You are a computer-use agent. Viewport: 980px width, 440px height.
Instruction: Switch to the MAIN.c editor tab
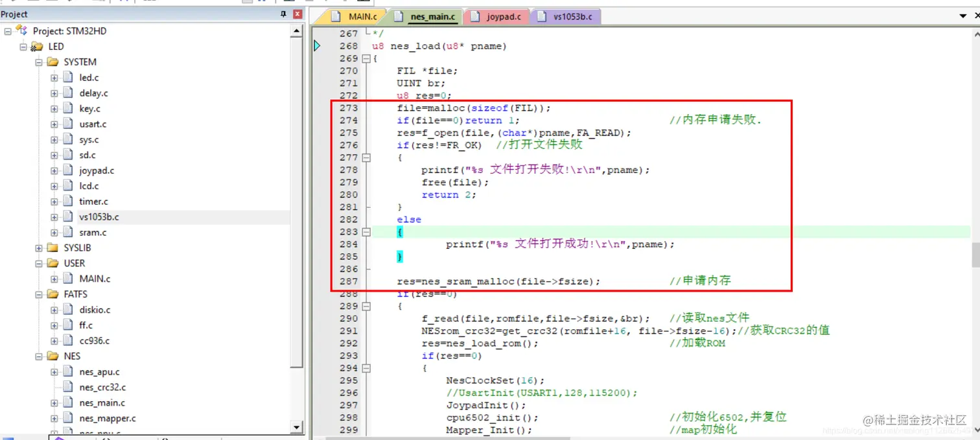pyautogui.click(x=356, y=16)
